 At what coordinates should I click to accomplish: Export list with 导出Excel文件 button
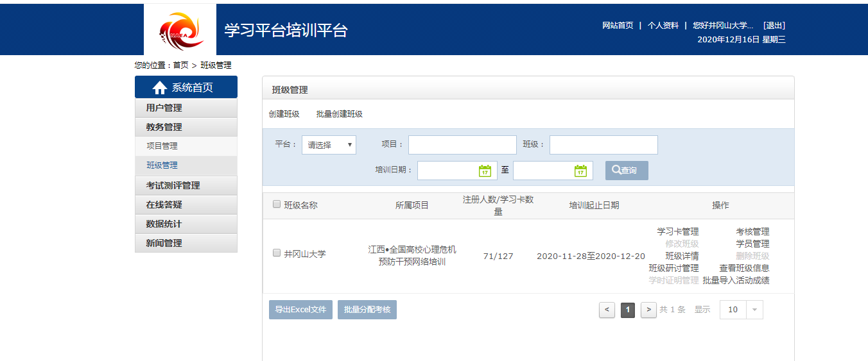(300, 310)
